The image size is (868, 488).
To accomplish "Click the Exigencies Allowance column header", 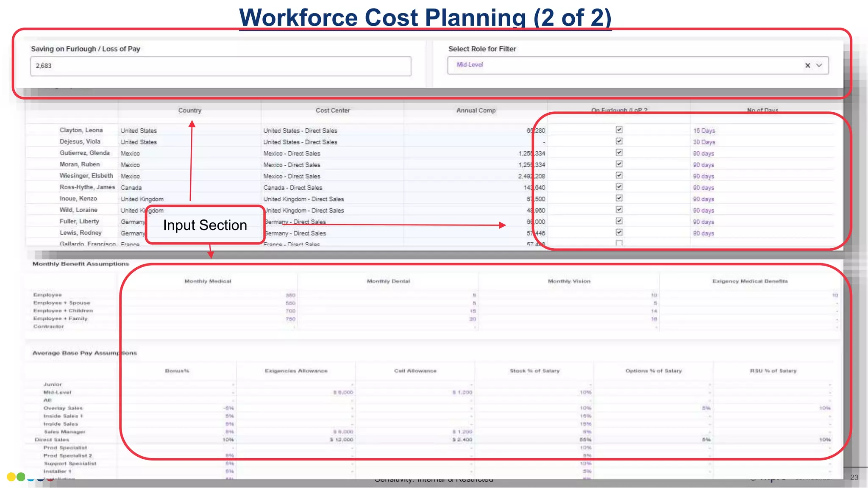I will (x=296, y=371).
